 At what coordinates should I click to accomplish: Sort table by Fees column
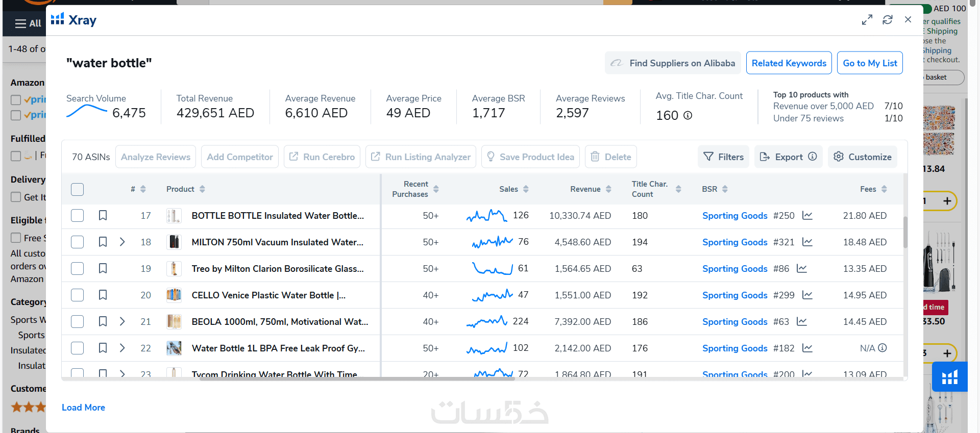(884, 189)
